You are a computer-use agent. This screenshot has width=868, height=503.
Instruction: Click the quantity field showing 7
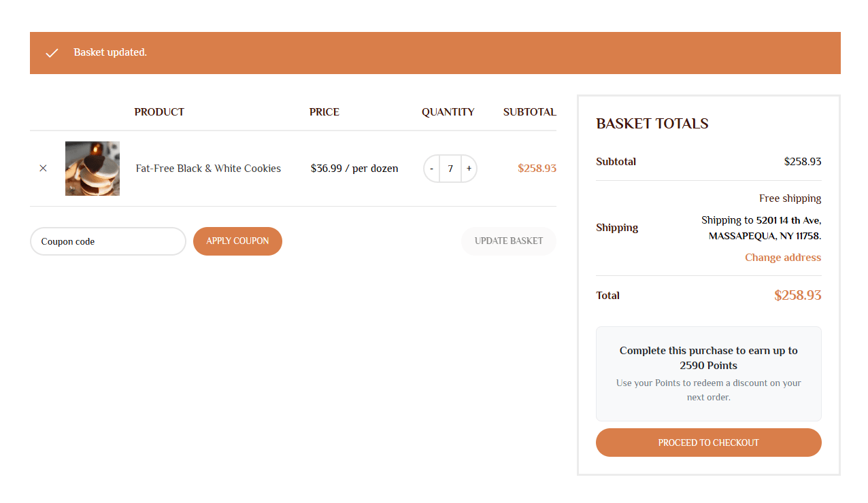pyautogui.click(x=450, y=169)
